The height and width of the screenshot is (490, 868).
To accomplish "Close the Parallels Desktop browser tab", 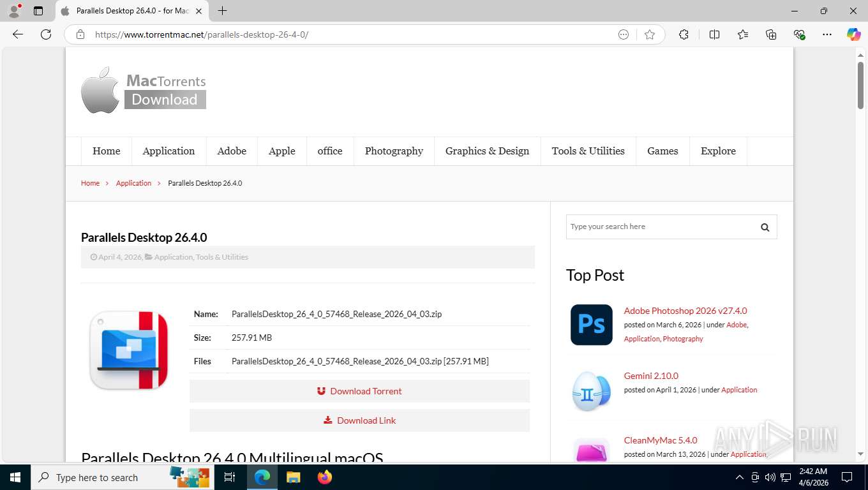I will pos(198,11).
